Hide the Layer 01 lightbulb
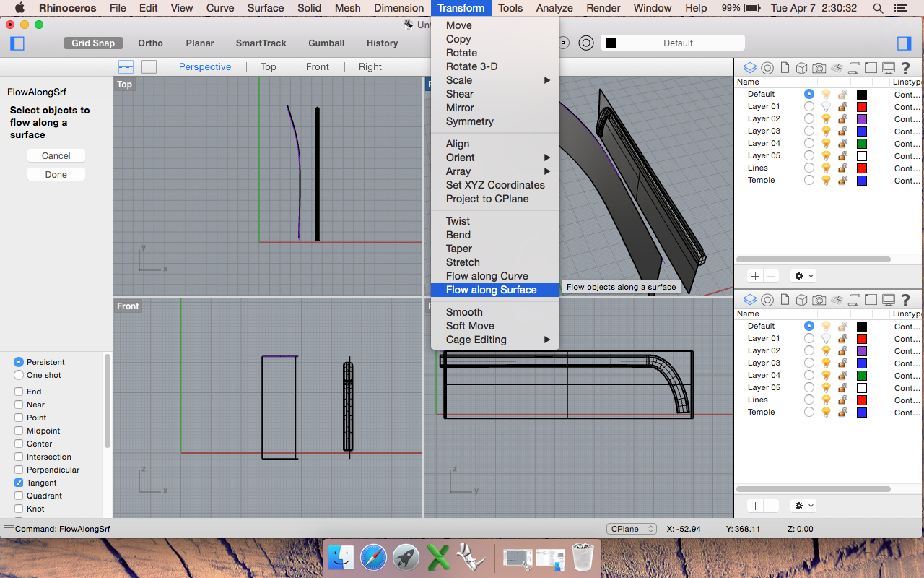Image resolution: width=924 pixels, height=578 pixels. click(x=826, y=106)
